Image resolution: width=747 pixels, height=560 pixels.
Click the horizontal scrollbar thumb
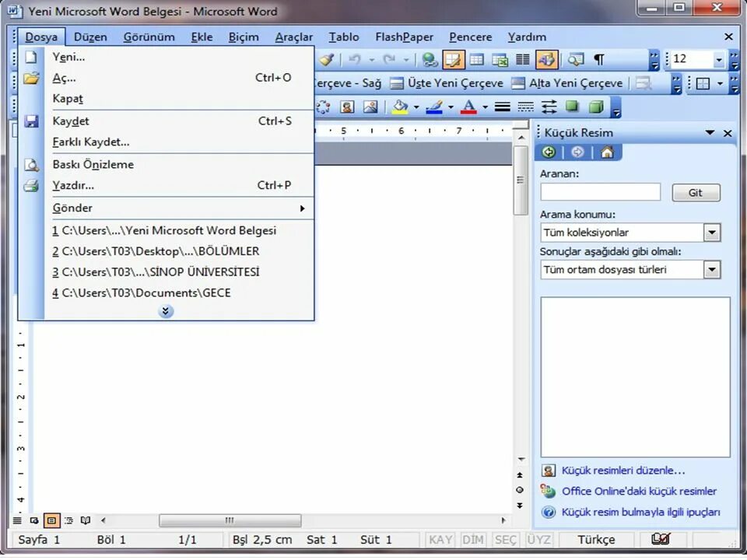(x=230, y=520)
